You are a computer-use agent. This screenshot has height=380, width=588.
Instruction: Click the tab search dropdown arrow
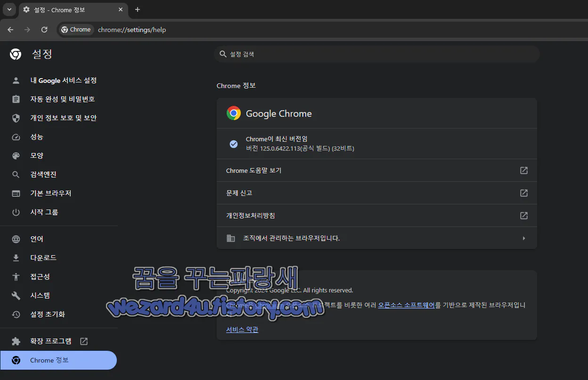[x=9, y=9]
